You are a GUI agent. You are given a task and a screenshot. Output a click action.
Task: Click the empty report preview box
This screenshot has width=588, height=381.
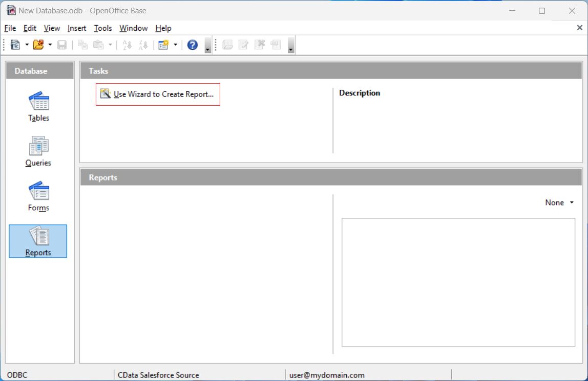[458, 282]
